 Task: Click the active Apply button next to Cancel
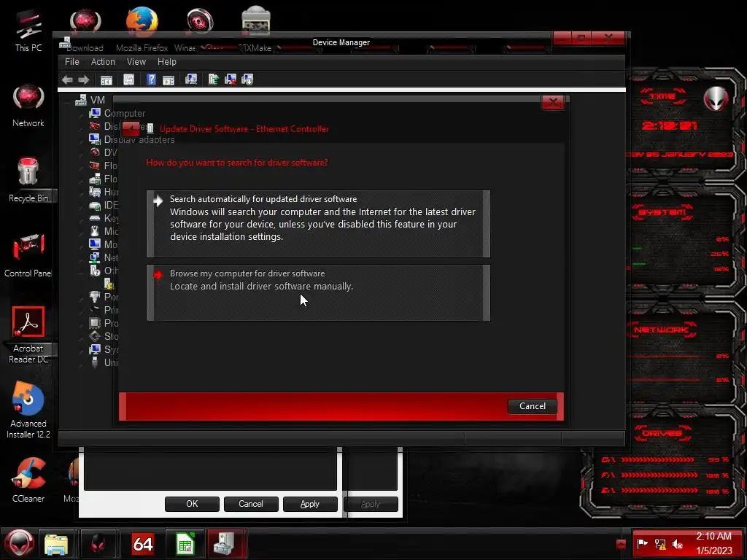tap(309, 504)
